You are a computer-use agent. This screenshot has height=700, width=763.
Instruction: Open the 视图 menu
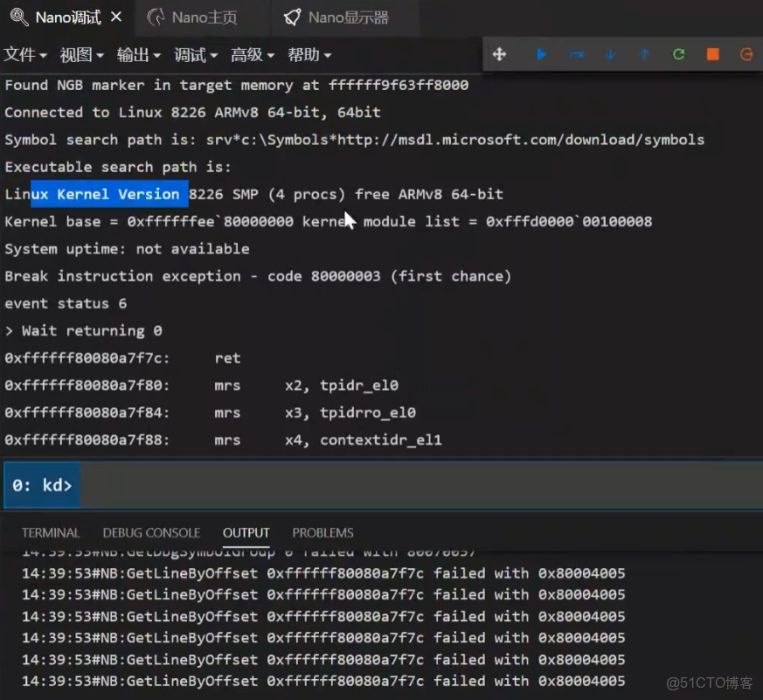[x=81, y=54]
